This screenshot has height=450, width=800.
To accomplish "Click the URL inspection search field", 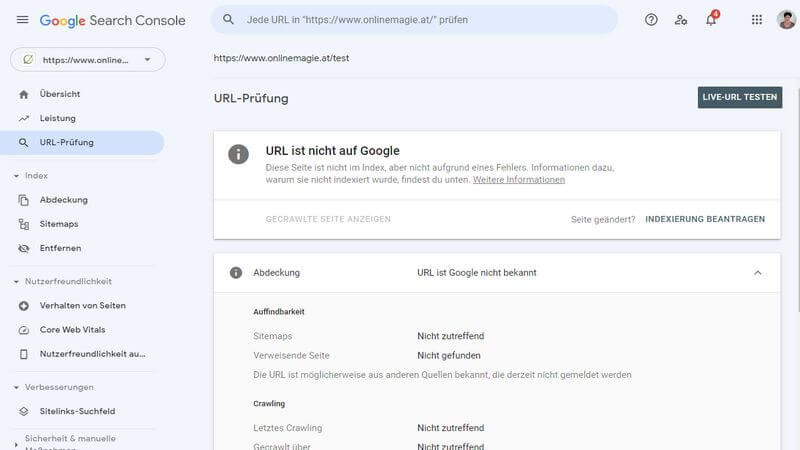I will click(x=414, y=20).
